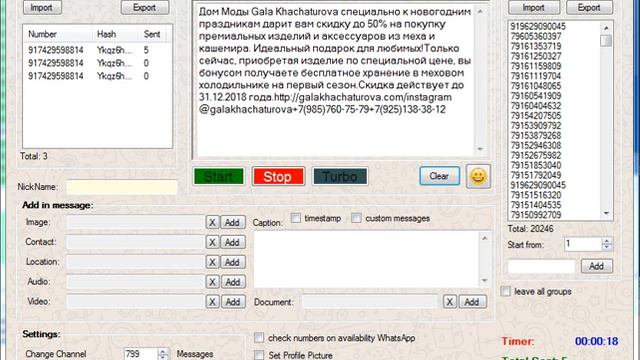Clear the Image attachment with X
The height and width of the screenshot is (360, 640).
pos(212,222)
